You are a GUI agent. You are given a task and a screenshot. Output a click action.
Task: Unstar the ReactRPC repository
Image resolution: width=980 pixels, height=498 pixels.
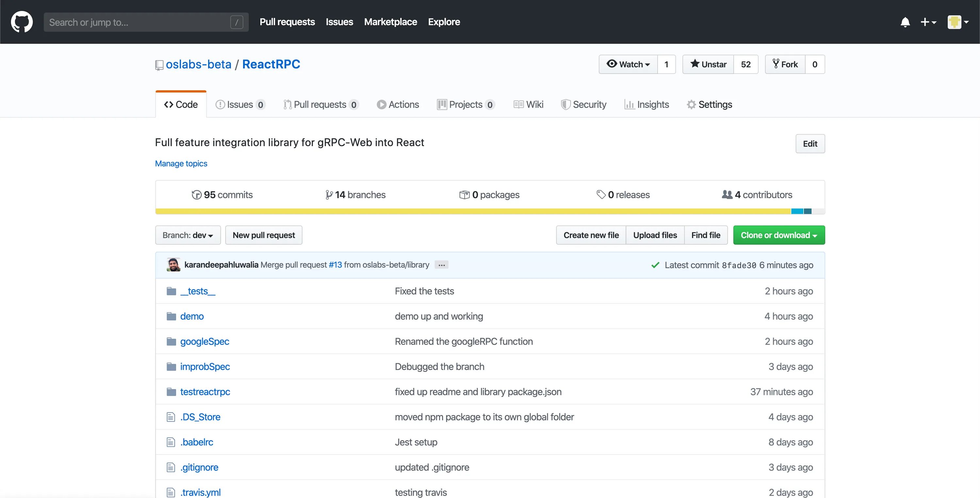(x=708, y=64)
